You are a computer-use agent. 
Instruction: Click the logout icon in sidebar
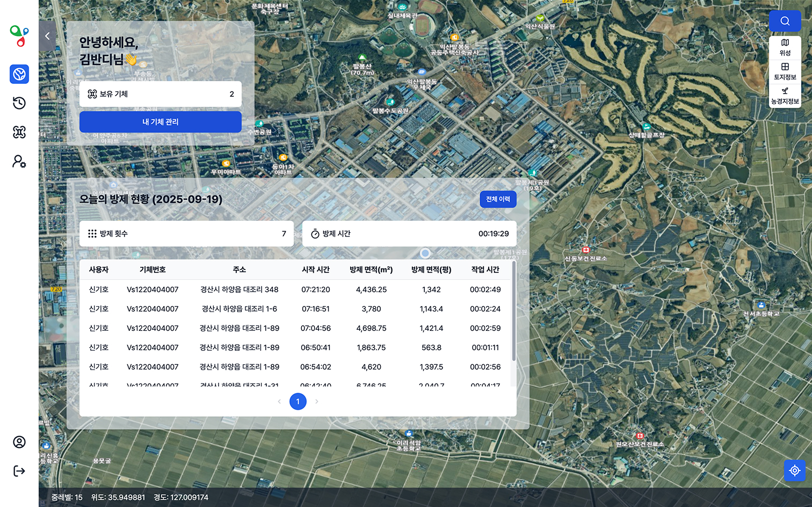click(x=19, y=471)
